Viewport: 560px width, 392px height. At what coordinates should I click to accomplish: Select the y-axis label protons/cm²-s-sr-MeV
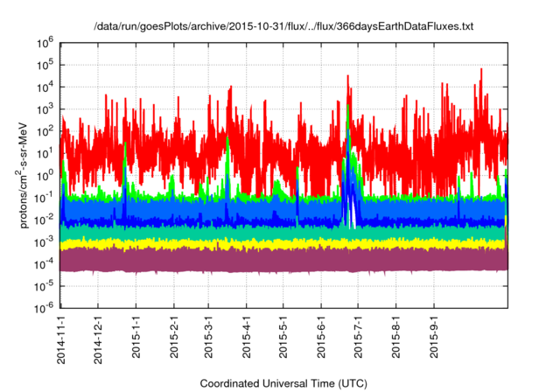pyautogui.click(x=22, y=175)
